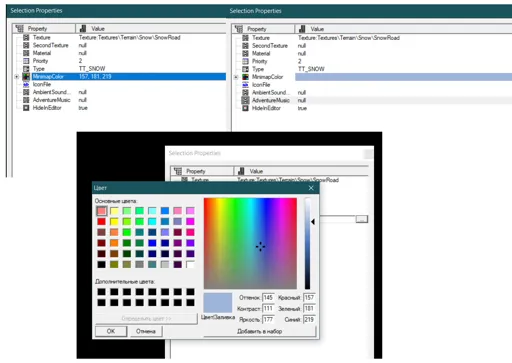Click the luminance slider arrow

(313, 221)
